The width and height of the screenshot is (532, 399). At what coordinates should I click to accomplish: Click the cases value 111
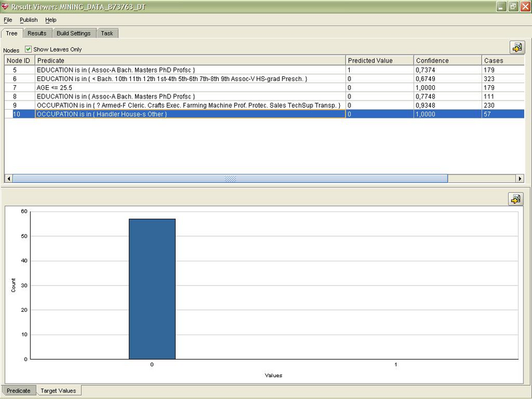coord(489,96)
